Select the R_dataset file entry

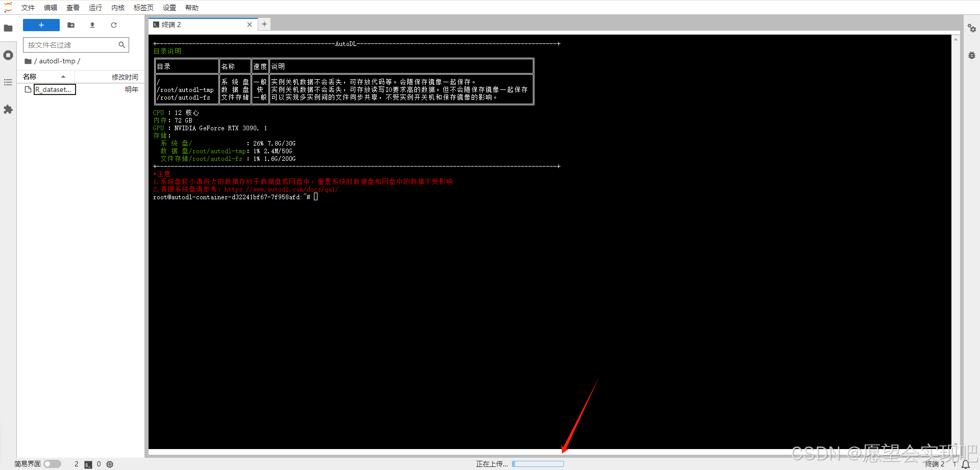(x=82, y=89)
